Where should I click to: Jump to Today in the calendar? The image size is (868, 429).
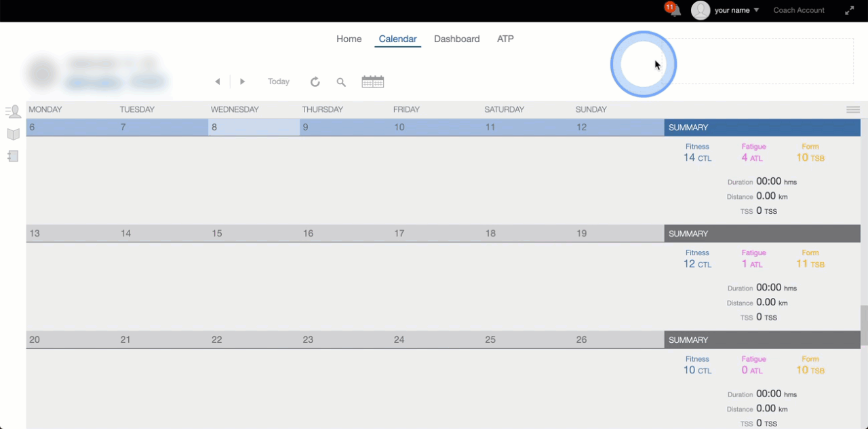coord(278,81)
